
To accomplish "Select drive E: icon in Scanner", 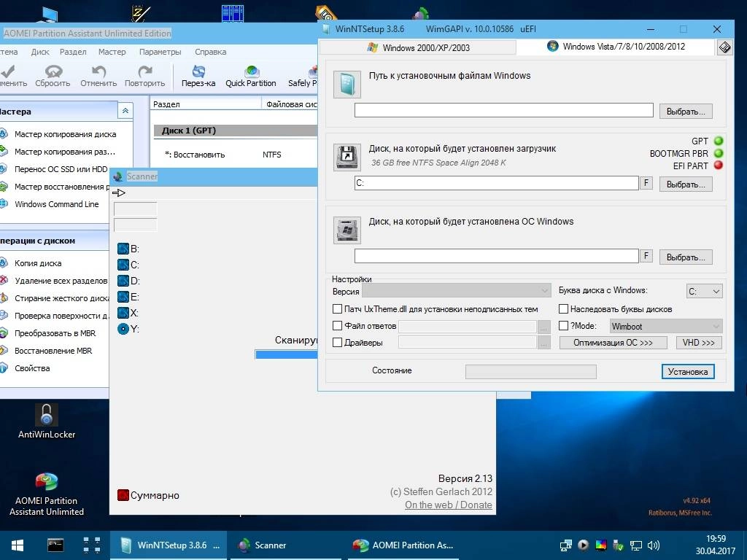I will (123, 297).
